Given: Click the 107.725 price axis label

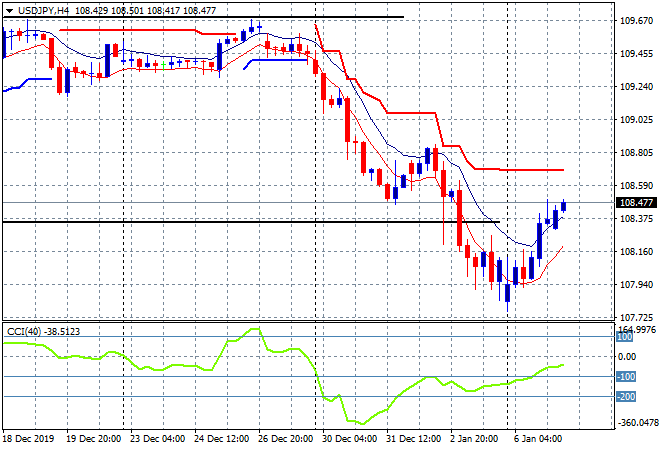Looking at the screenshot, I should (x=636, y=317).
